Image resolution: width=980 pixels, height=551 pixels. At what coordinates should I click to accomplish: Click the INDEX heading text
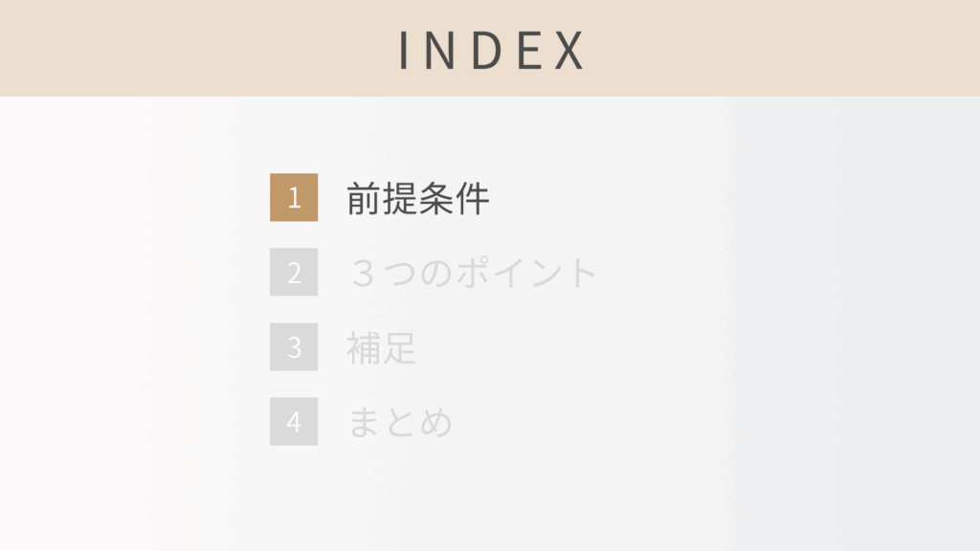click(x=490, y=50)
